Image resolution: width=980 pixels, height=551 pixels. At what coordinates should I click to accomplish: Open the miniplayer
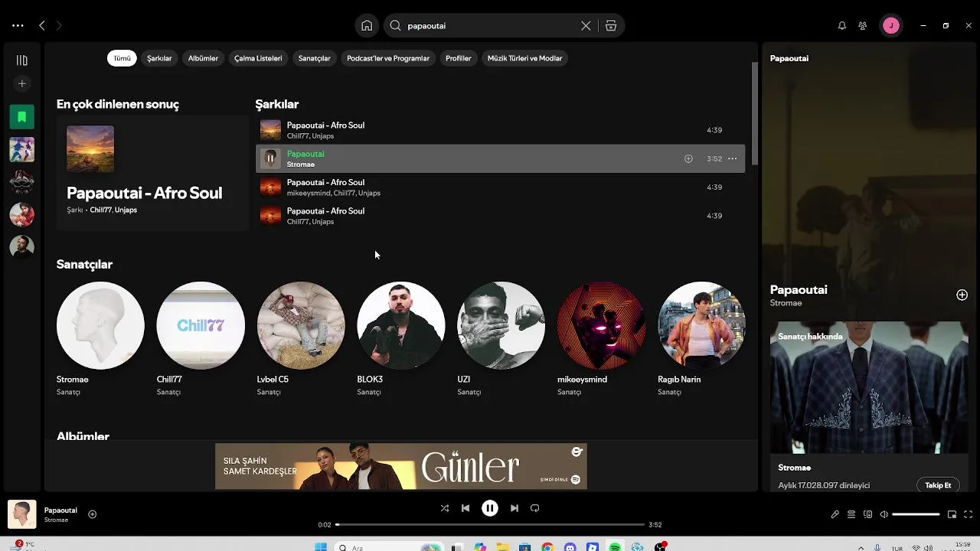point(952,514)
